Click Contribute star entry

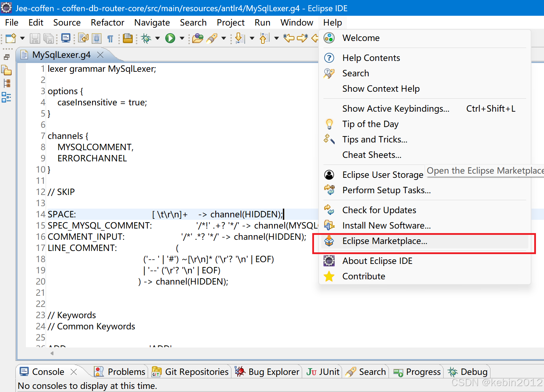coord(425,276)
